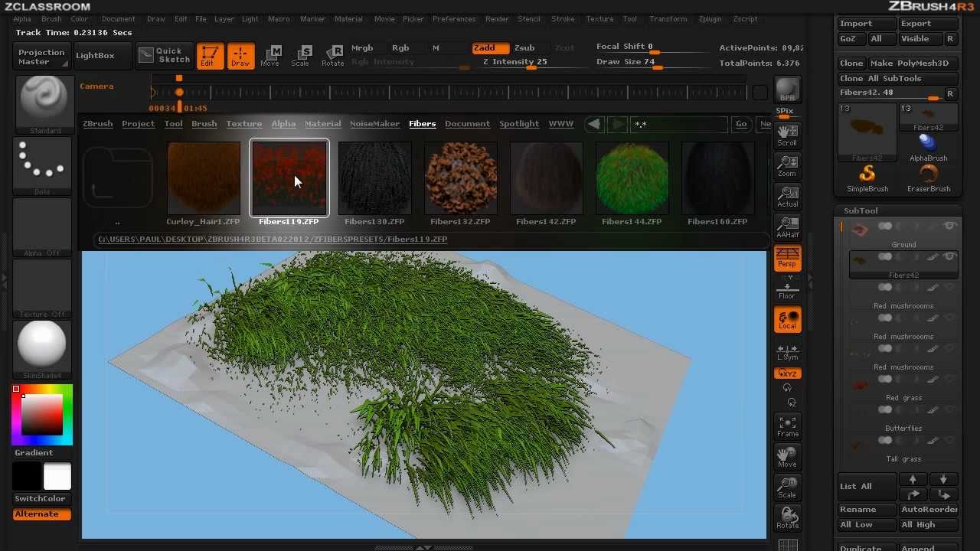
Task: Click the Rotate view icon in right shelf
Action: (x=787, y=518)
